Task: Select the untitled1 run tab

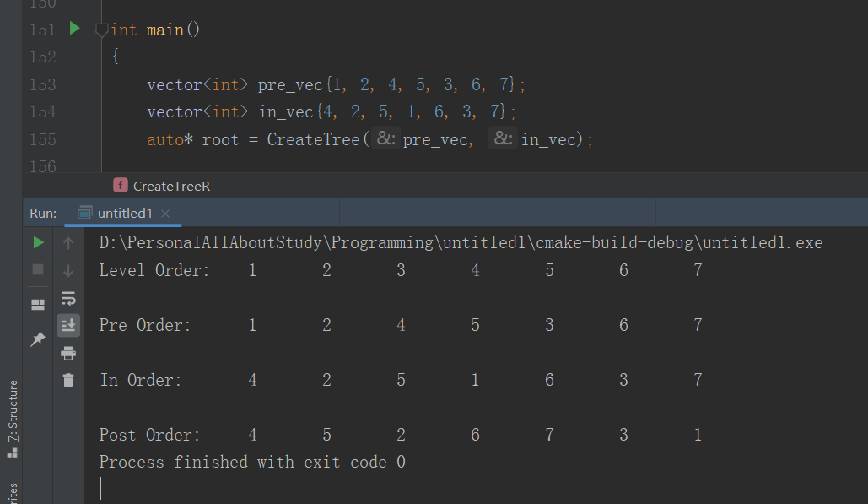Action: 124,213
